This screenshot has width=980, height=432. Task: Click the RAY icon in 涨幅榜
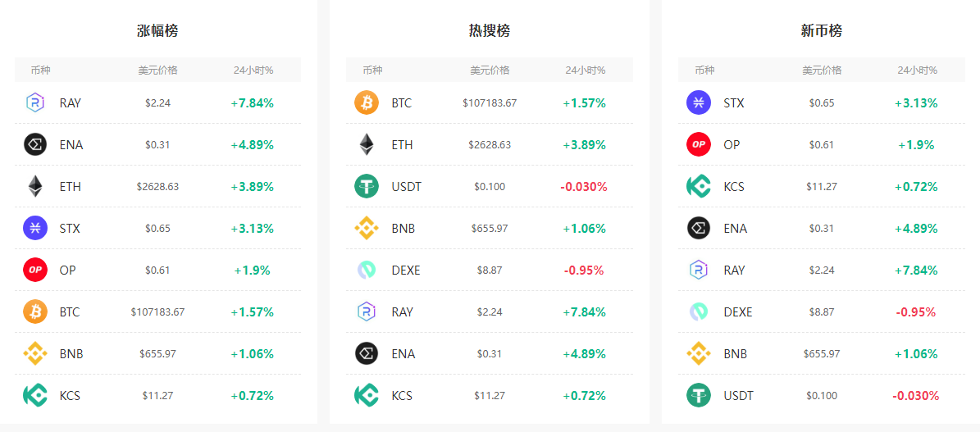(x=35, y=102)
